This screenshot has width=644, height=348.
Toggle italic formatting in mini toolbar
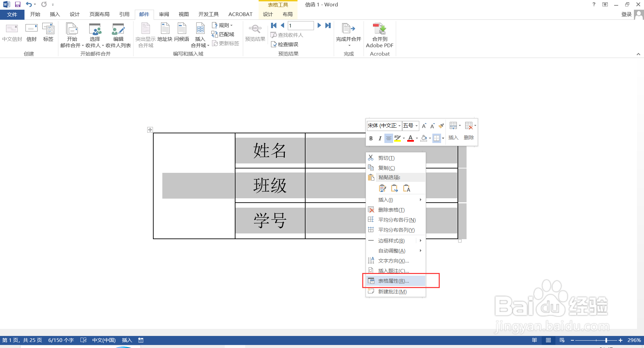379,138
